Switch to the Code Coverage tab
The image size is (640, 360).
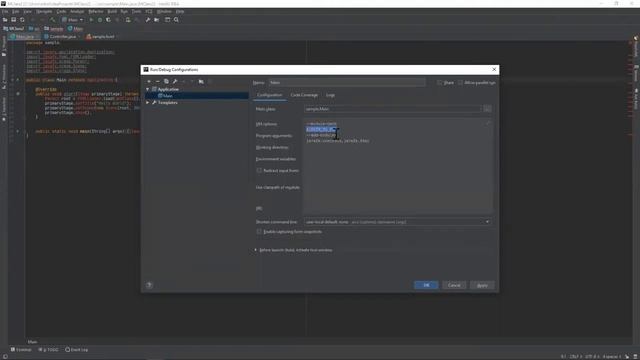point(304,95)
